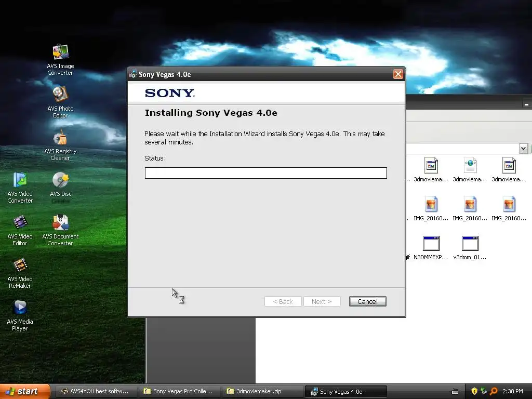Select v3dmm_01 file in folder window
This screenshot has width=532, height=399.
[470, 248]
